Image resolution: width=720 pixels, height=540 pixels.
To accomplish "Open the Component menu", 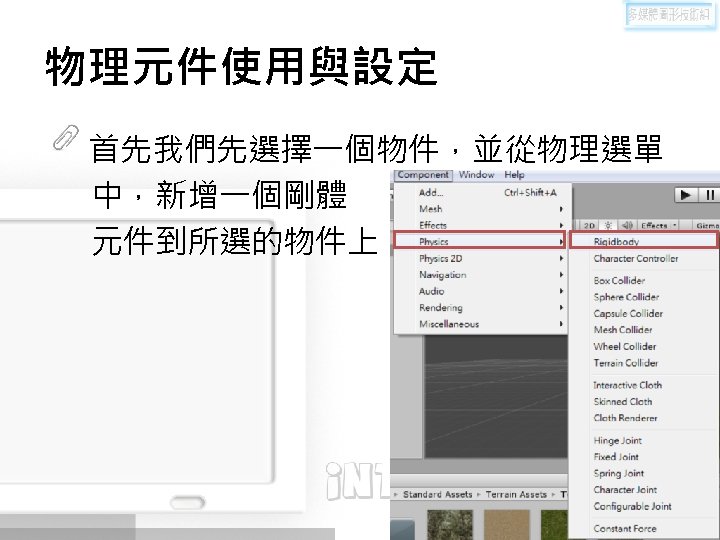I will [423, 175].
